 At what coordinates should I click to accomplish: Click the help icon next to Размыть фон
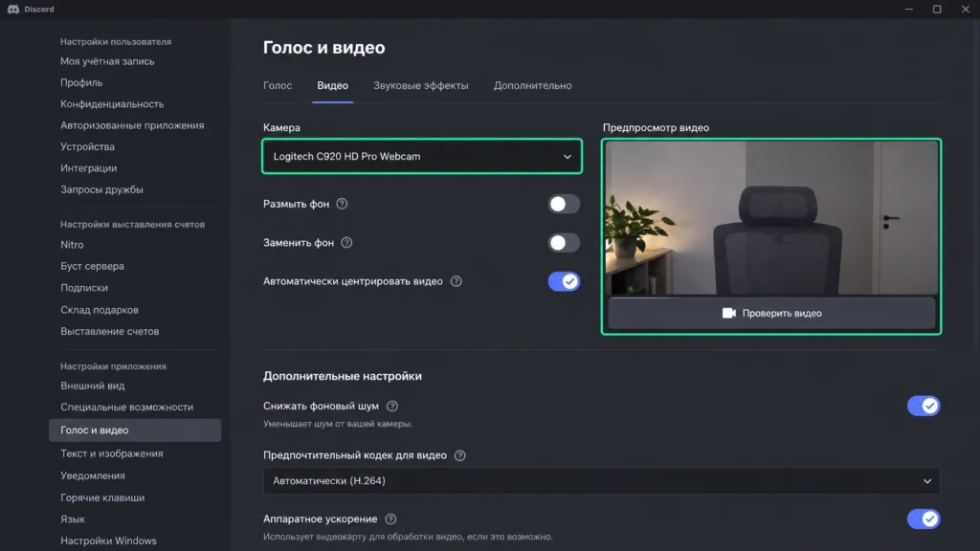[342, 204]
